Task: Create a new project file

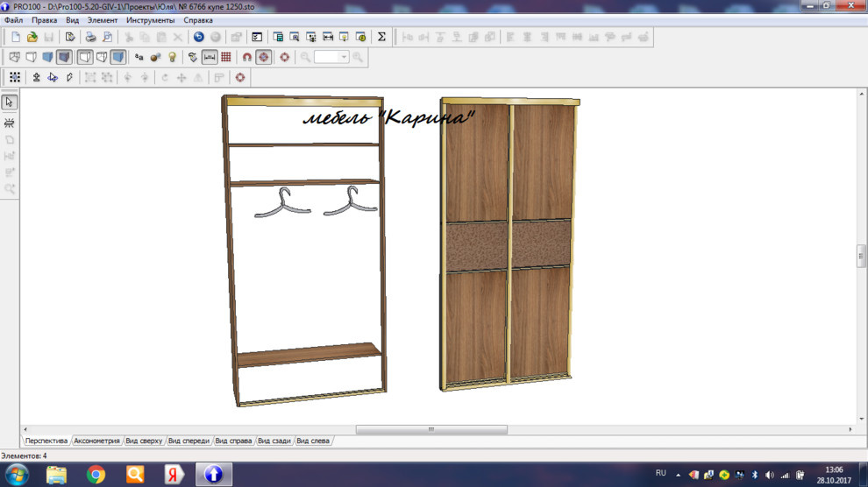Action: pos(16,37)
